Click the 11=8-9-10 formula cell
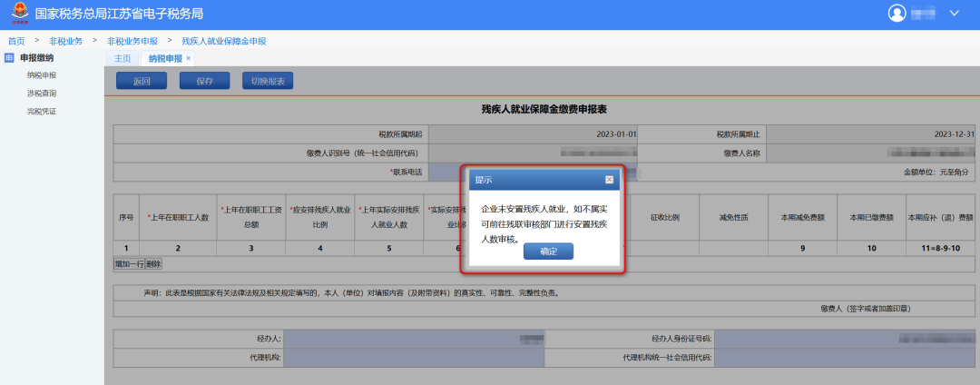The height and width of the screenshot is (385, 980). 941,248
